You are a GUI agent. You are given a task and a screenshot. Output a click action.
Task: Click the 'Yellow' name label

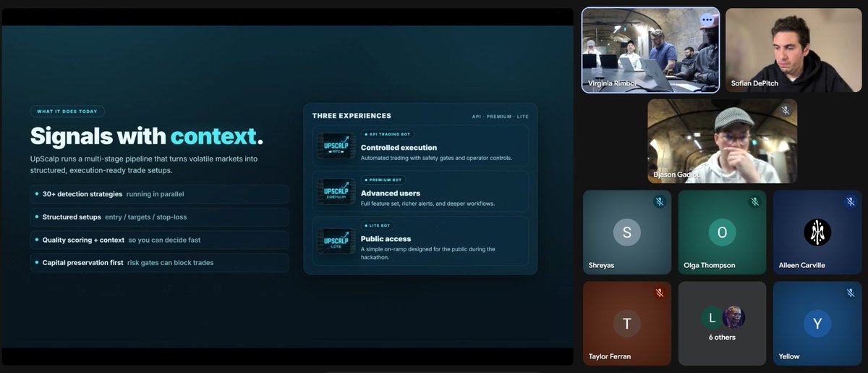coord(789,356)
